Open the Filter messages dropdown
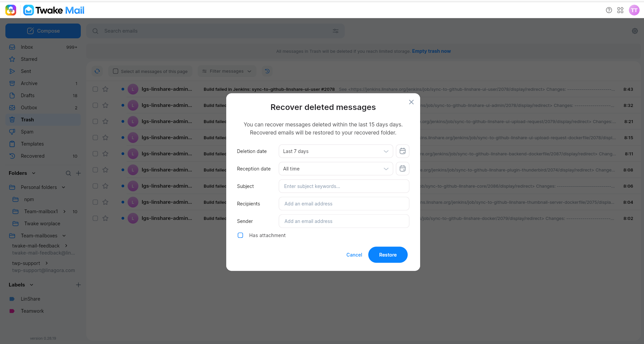Viewport: 644px width, 344px height. pos(227,71)
